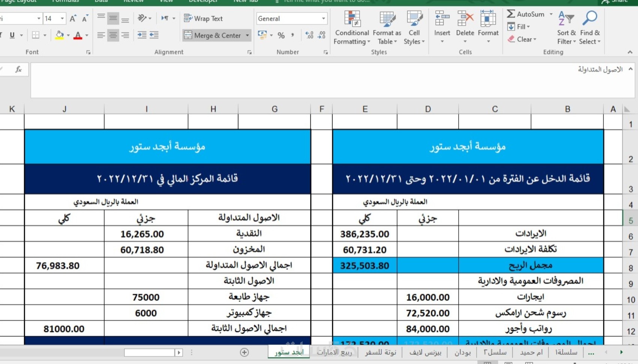Apply Accounting Number Format
Image resolution: width=638 pixels, height=364 pixels.
(262, 35)
